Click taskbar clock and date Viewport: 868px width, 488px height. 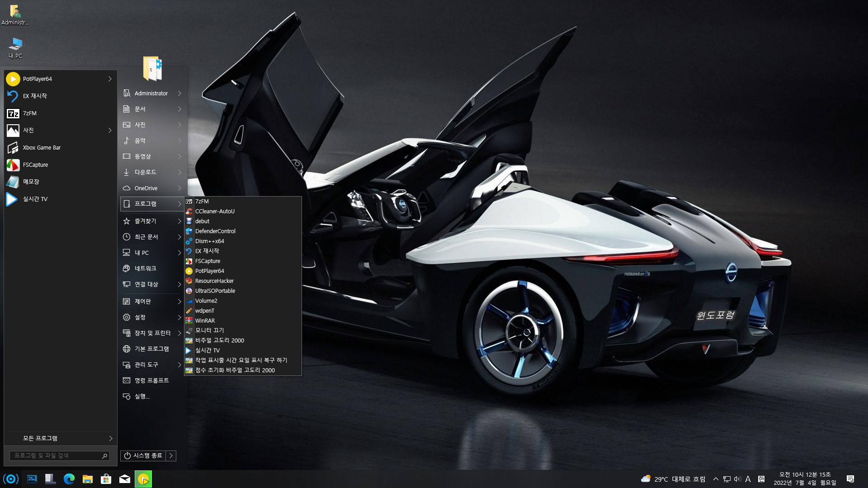point(805,479)
